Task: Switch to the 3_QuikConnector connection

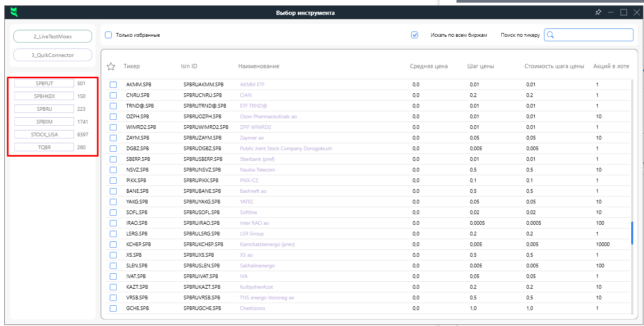Action: (x=52, y=55)
